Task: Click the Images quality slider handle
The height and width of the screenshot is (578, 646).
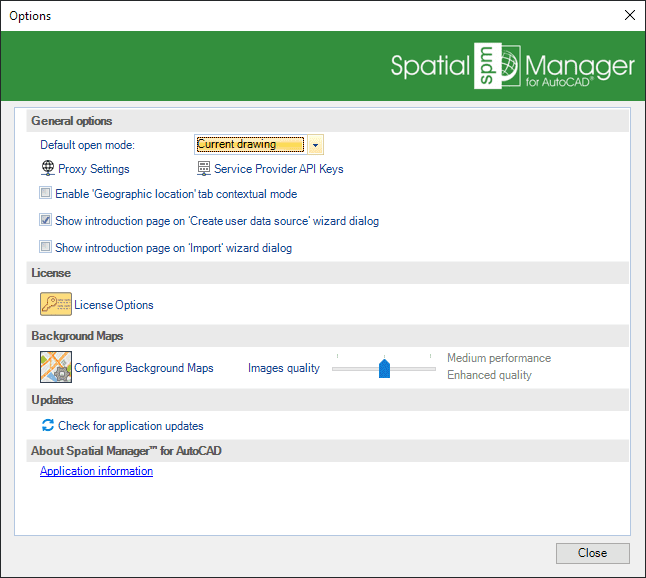Action: (384, 369)
